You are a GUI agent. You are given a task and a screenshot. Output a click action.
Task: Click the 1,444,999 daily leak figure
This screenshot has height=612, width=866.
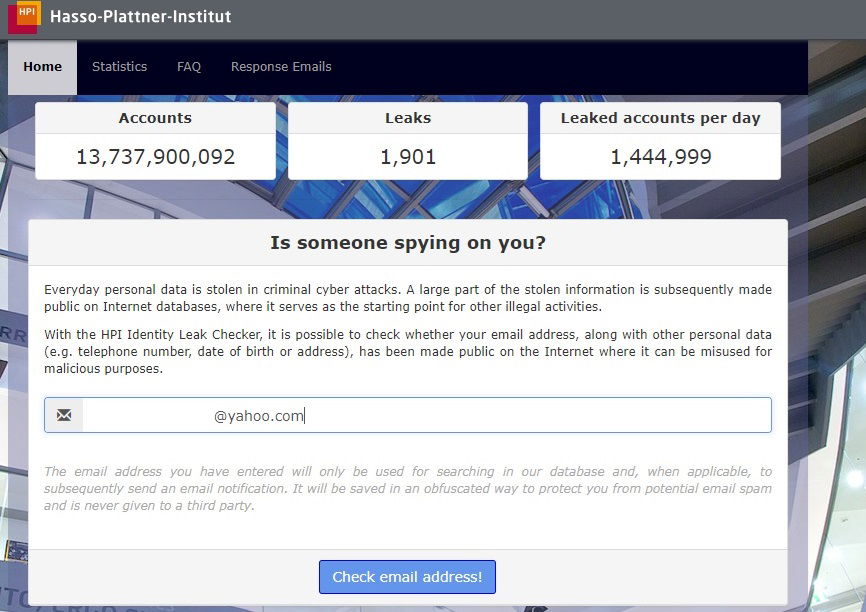661,156
